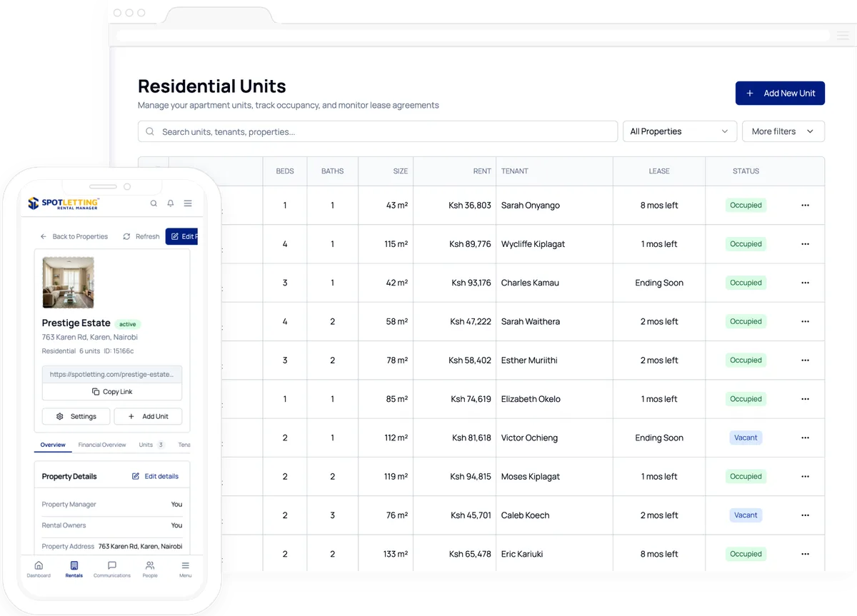Open the mobile hamburger menu icon

point(188,203)
